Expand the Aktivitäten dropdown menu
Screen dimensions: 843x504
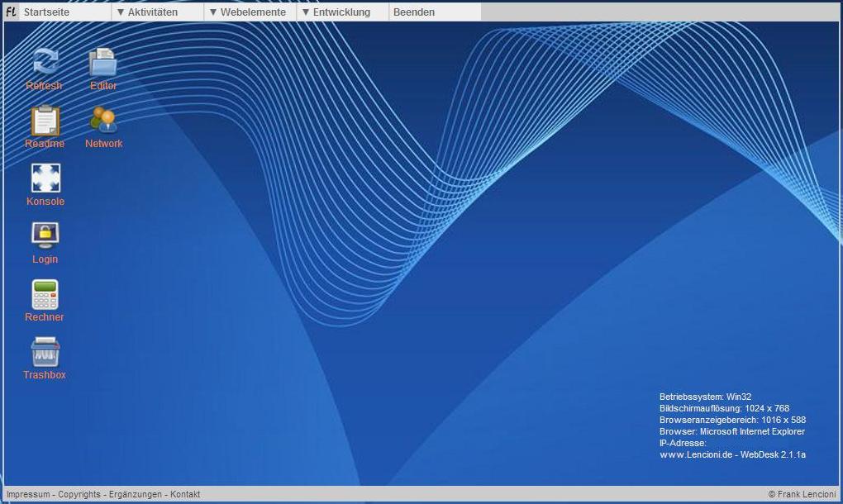point(147,12)
